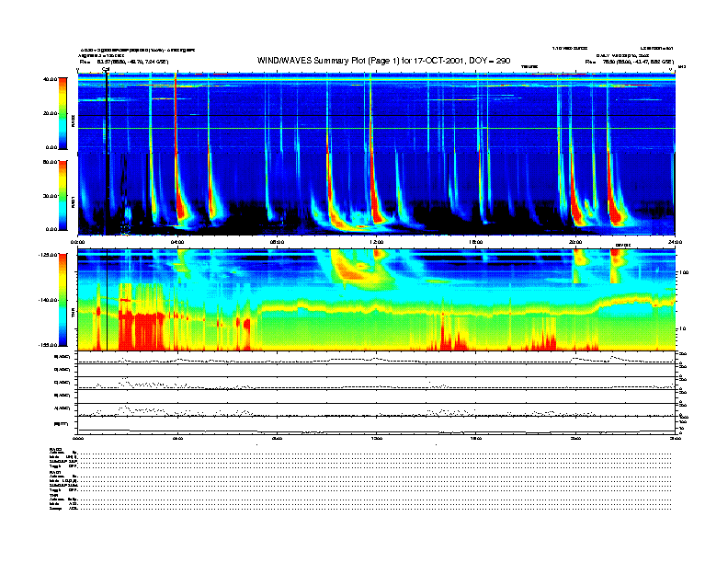Click the yellow-green plasma line in TNR spectrogram
Image resolution: width=728 pixels, height=563 pixels.
[x=377, y=308]
